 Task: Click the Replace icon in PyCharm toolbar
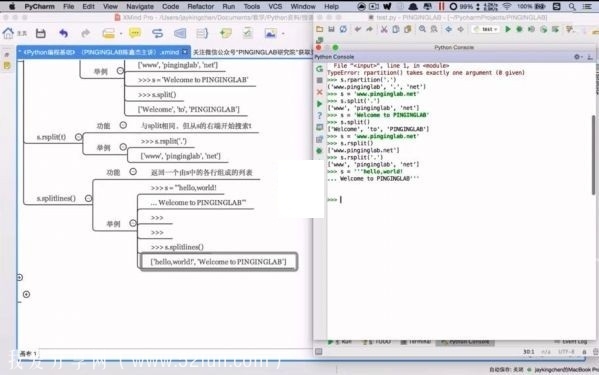click(434, 29)
